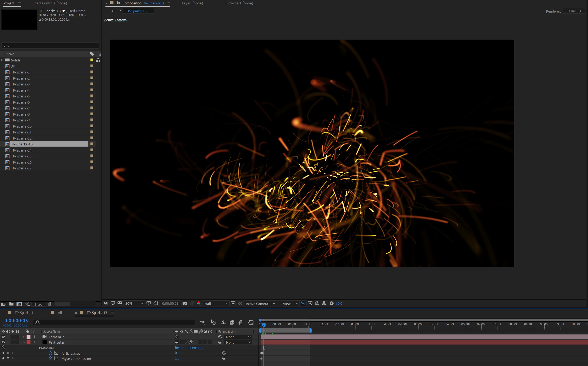Click the Reset link for Particular
Screen dimensions: 588x366
point(179,348)
